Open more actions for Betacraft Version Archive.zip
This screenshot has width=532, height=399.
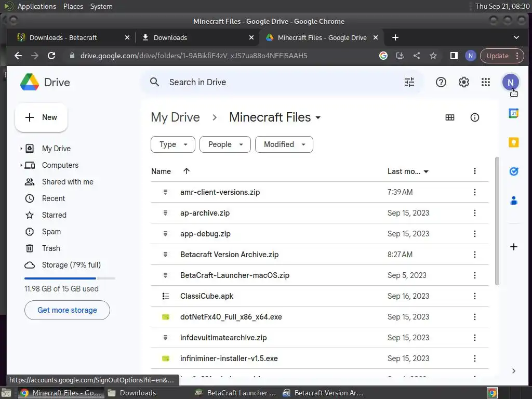[474, 255]
